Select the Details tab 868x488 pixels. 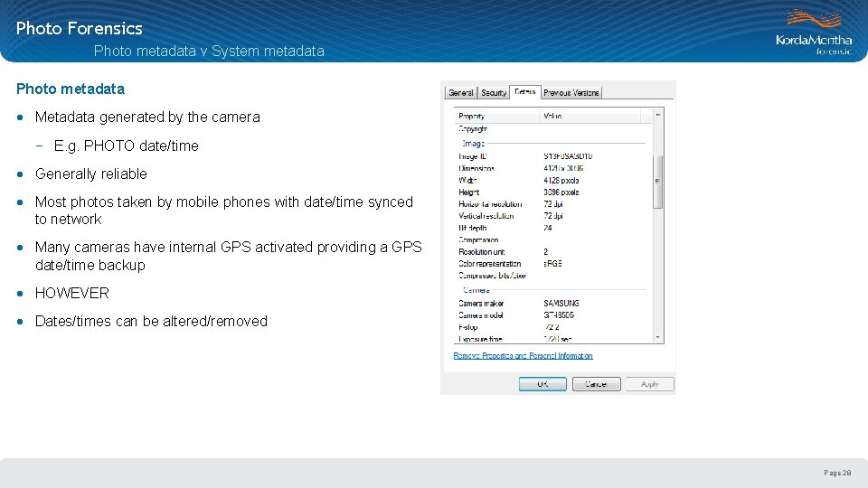524,91
